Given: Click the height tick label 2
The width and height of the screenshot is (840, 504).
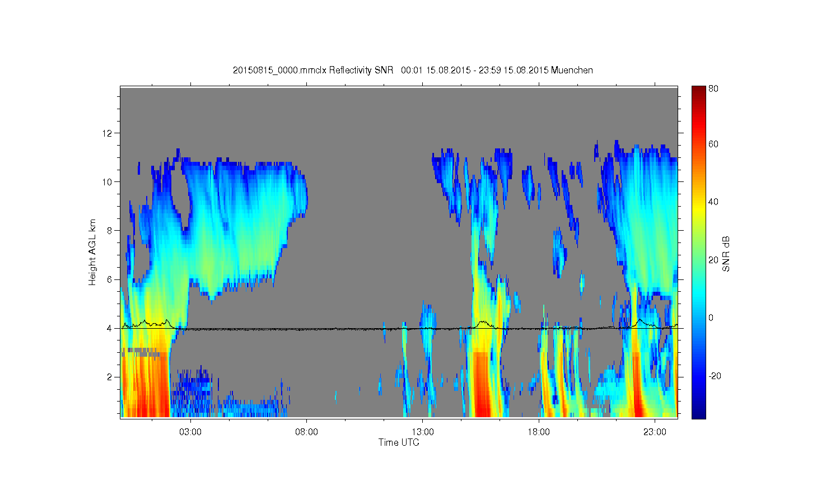Looking at the screenshot, I should pos(110,377).
